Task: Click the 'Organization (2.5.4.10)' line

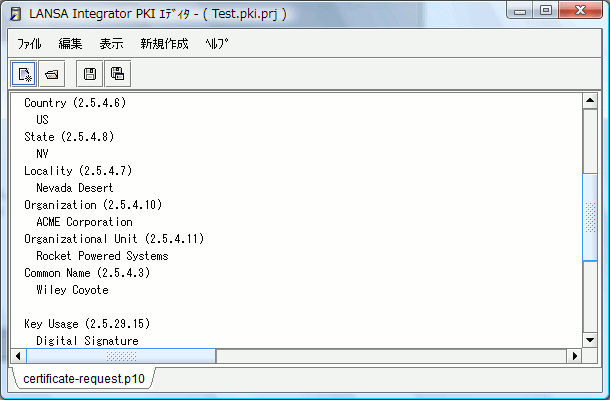Action: tap(93, 205)
